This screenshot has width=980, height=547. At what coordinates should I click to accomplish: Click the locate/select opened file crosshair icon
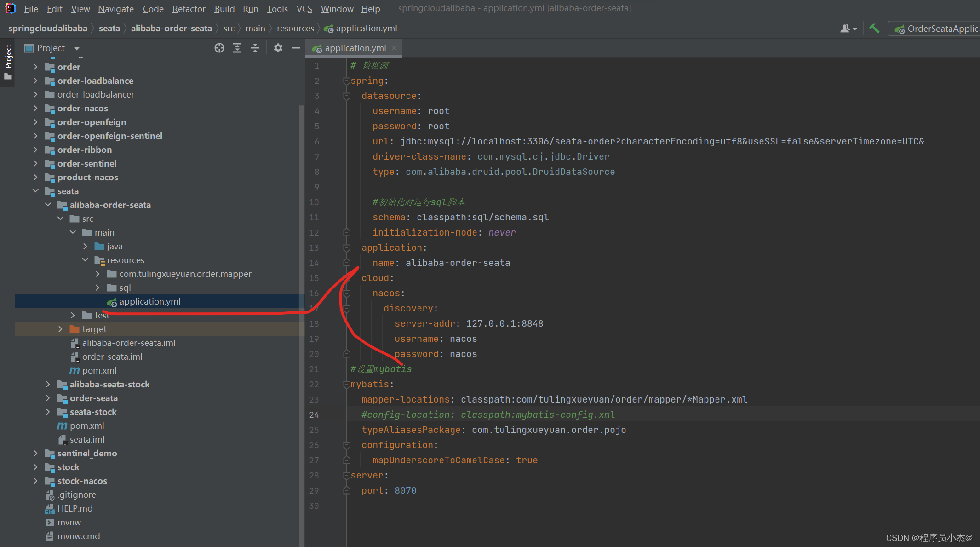tap(219, 48)
